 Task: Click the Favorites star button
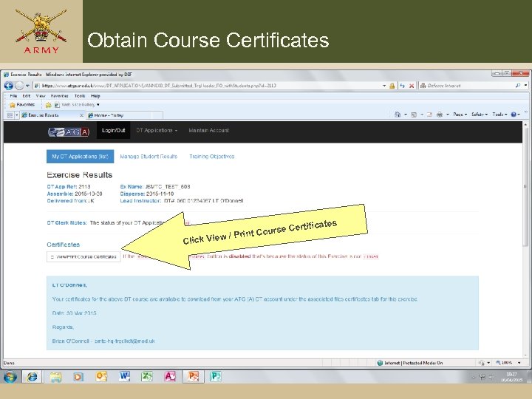tap(22, 104)
